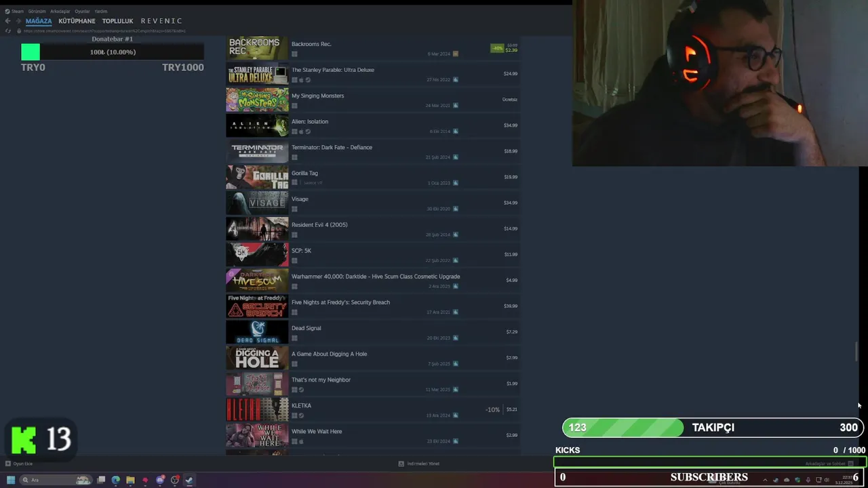Click the browser forward arrow

[x=18, y=21]
